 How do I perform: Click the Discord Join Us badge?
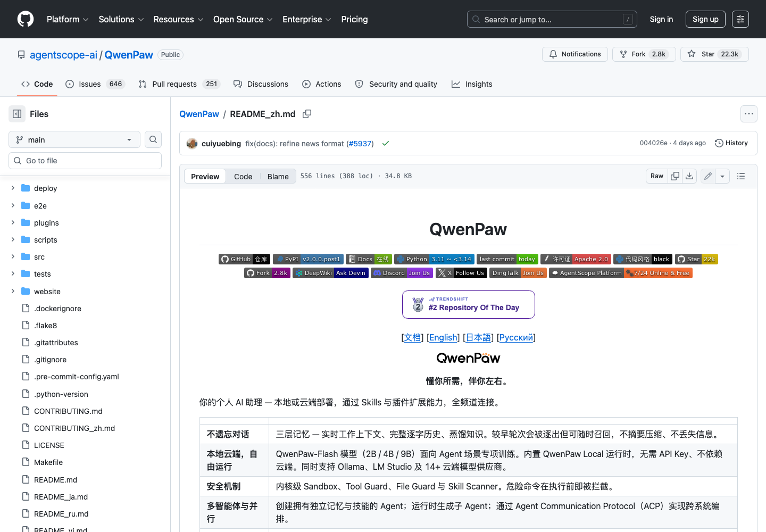(x=402, y=273)
